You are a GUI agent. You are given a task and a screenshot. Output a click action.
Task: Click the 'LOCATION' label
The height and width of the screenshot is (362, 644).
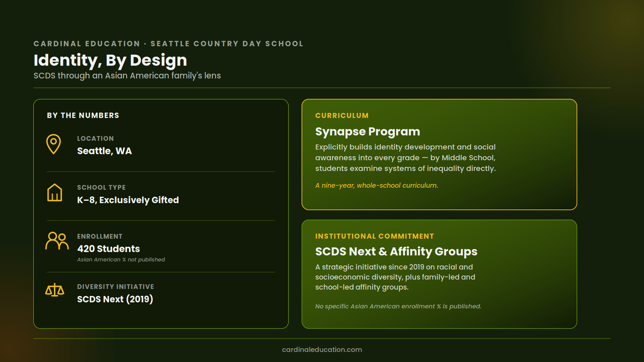(96, 138)
